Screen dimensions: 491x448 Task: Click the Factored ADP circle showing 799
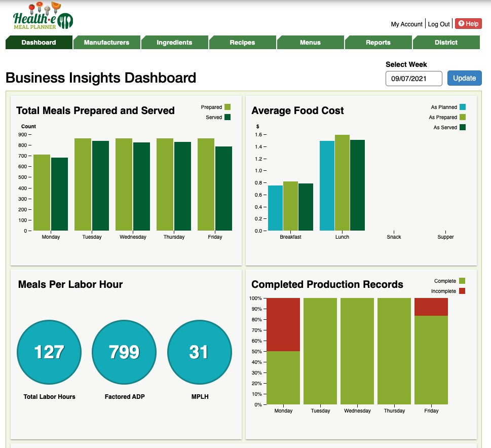[124, 352]
